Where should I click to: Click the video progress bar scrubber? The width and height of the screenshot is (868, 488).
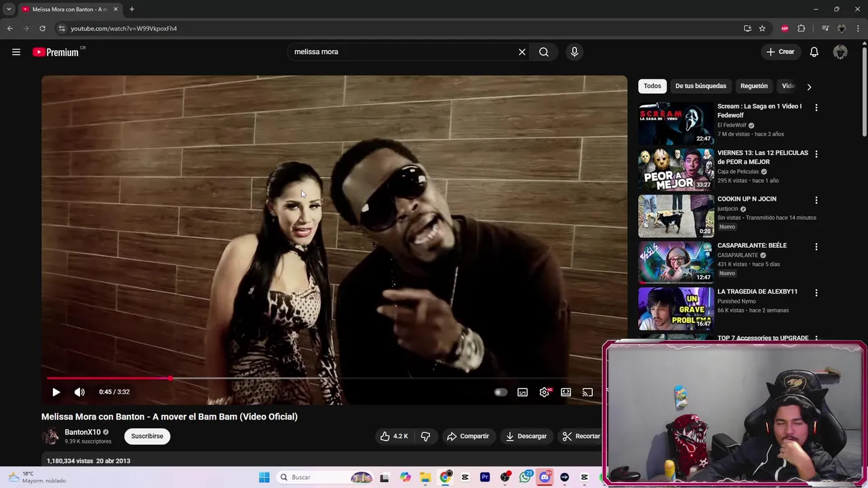tap(170, 378)
